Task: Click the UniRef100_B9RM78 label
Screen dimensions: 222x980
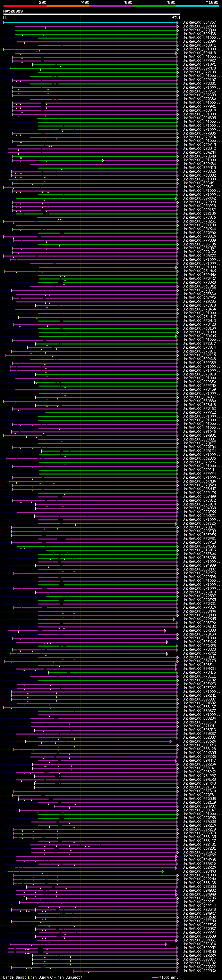Action: (199, 68)
